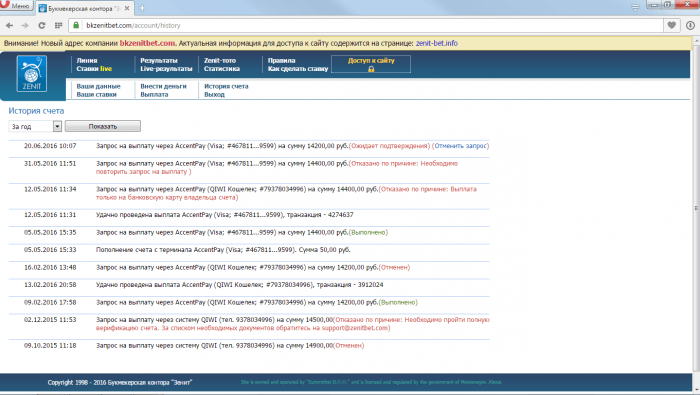Screen dimensions: 700x395
Task: Open the Speed Dial grid icon
Action: 58,25
